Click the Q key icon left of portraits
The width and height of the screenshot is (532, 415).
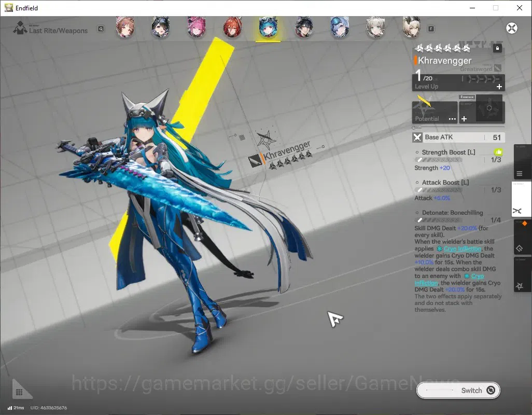tap(101, 29)
